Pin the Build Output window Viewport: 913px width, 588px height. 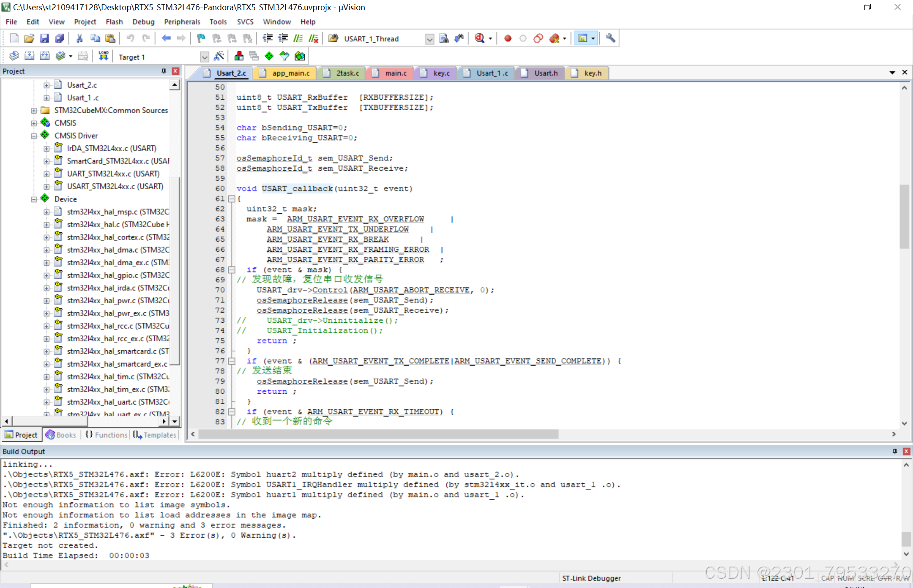point(895,451)
